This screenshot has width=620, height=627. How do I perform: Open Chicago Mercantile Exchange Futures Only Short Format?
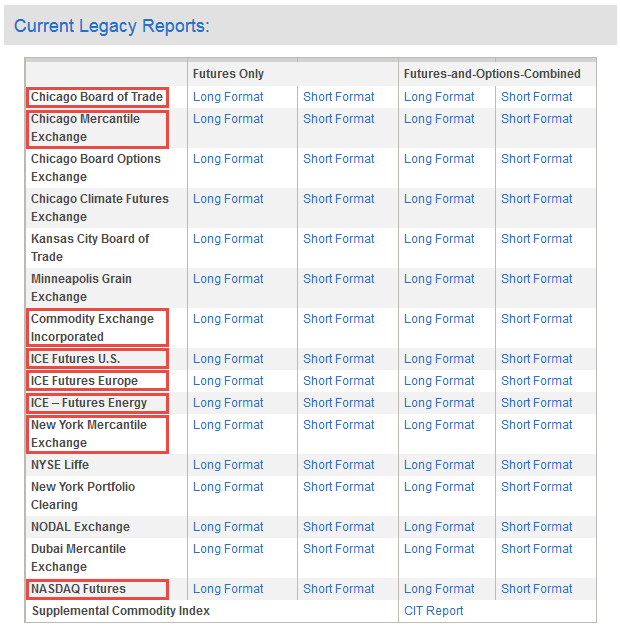[338, 119]
